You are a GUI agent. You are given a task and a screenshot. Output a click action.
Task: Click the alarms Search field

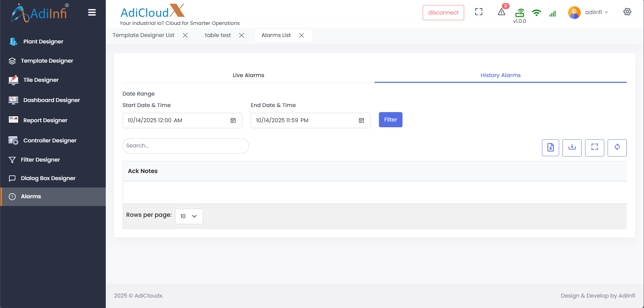[186, 146]
